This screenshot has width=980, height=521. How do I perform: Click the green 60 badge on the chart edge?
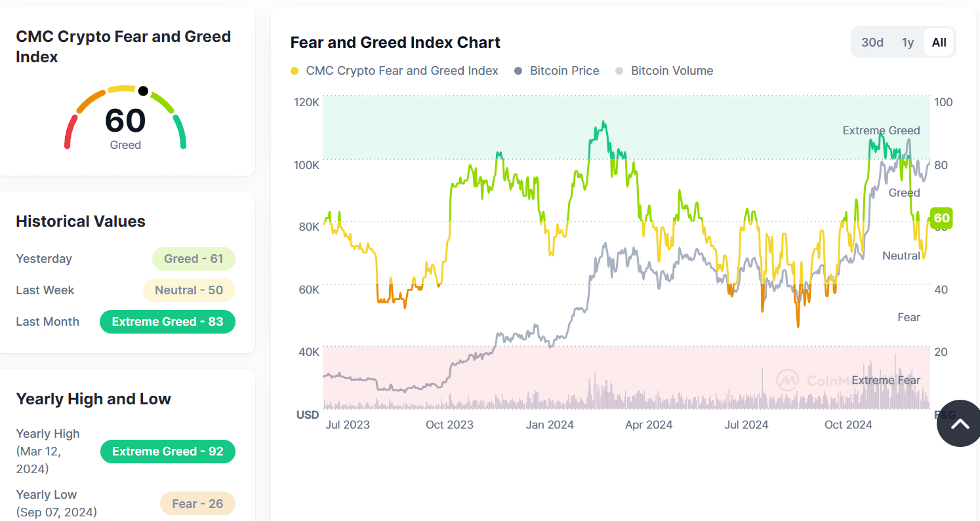[941, 218]
